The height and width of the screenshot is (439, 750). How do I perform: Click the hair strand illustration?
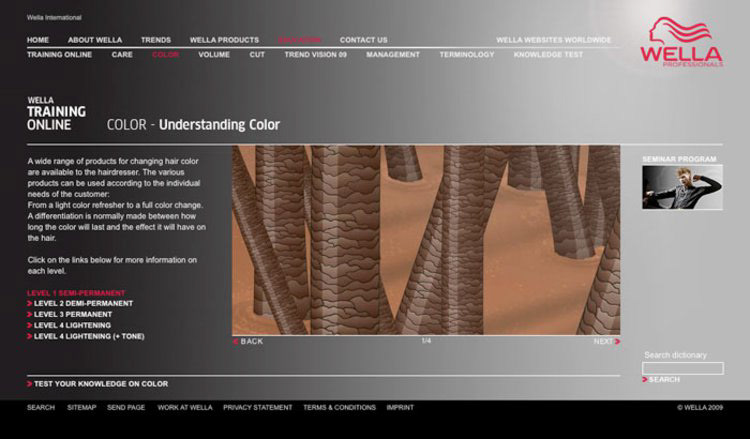[x=426, y=240]
